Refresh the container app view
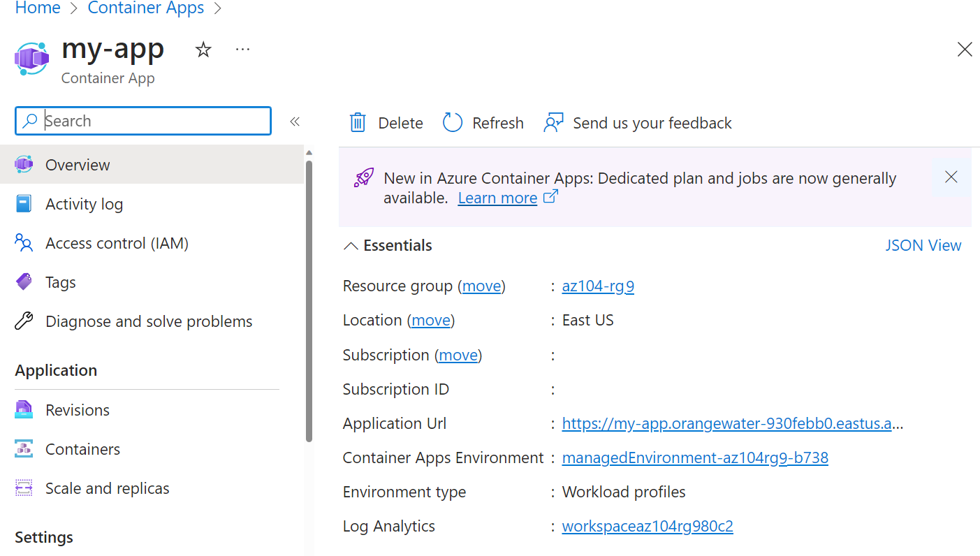The height and width of the screenshot is (556, 980). coord(483,122)
